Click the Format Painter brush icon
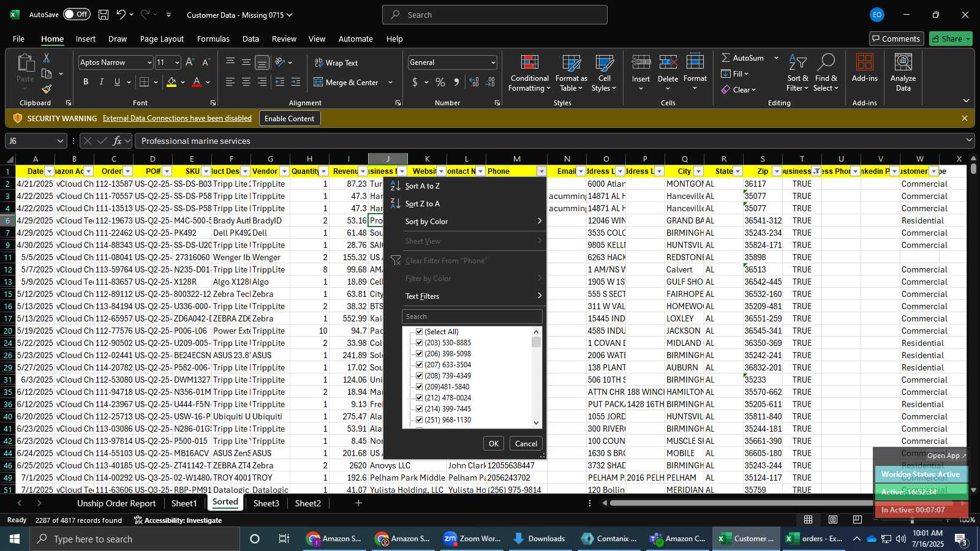 (47, 89)
